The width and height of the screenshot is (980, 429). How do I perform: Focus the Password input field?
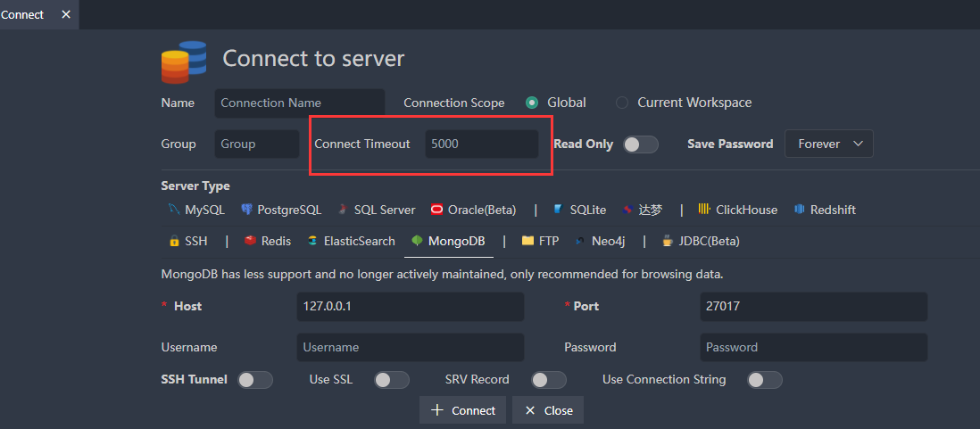[814, 347]
